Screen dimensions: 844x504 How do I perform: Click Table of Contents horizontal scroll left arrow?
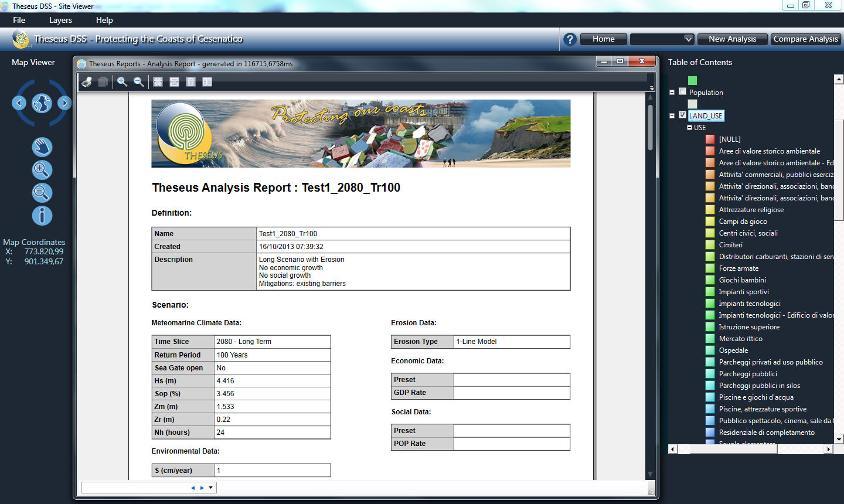click(x=672, y=449)
